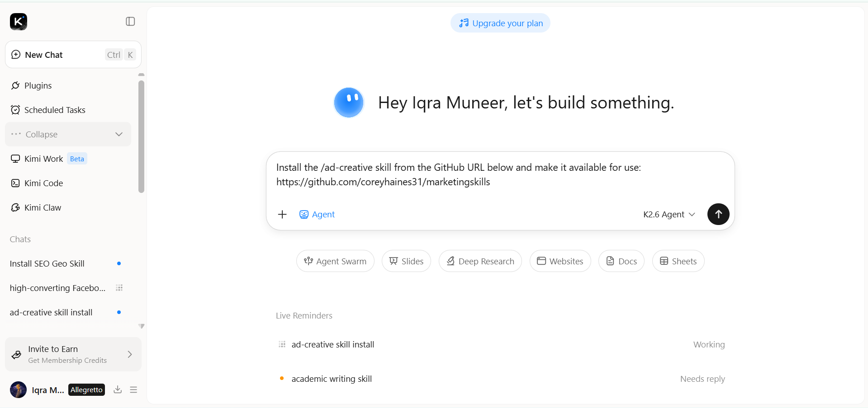
Task: Click the Kimi Code terminal icon
Action: [15, 183]
